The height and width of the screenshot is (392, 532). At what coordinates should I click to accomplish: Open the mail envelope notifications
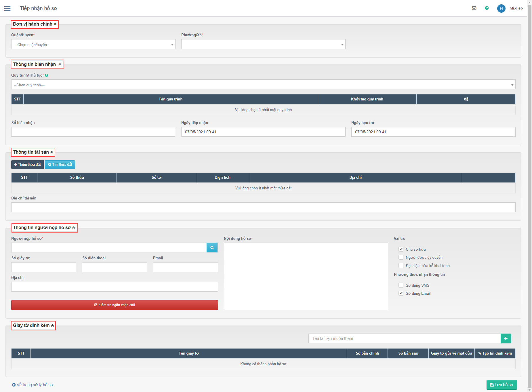point(474,8)
